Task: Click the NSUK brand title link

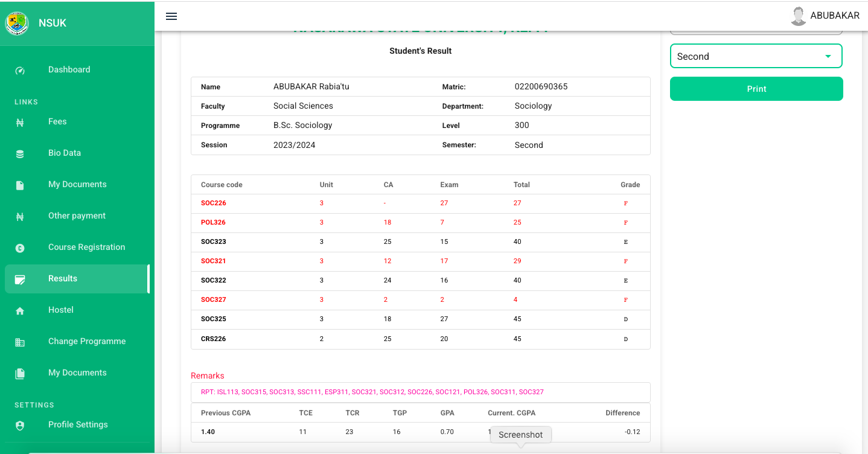Action: [53, 23]
